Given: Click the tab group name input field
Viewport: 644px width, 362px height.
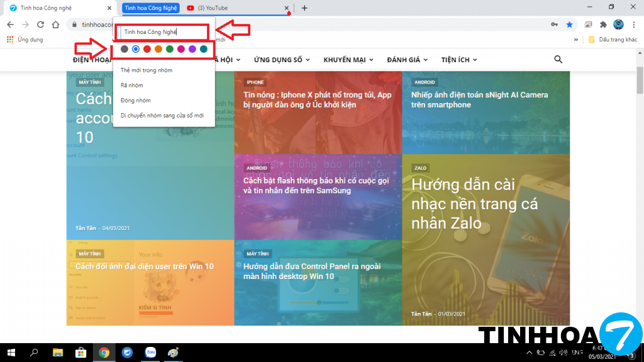Looking at the screenshot, I should pos(164,31).
